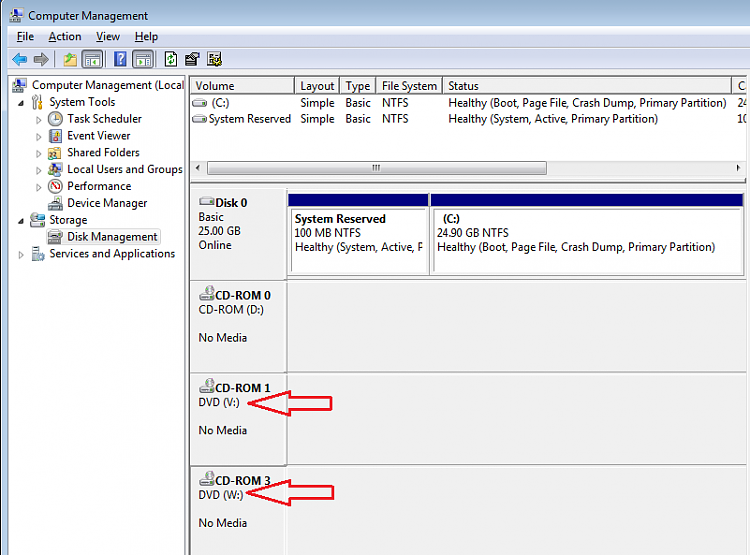Click No Media text under CD-ROM 1
The image size is (750, 555).
[223, 431]
